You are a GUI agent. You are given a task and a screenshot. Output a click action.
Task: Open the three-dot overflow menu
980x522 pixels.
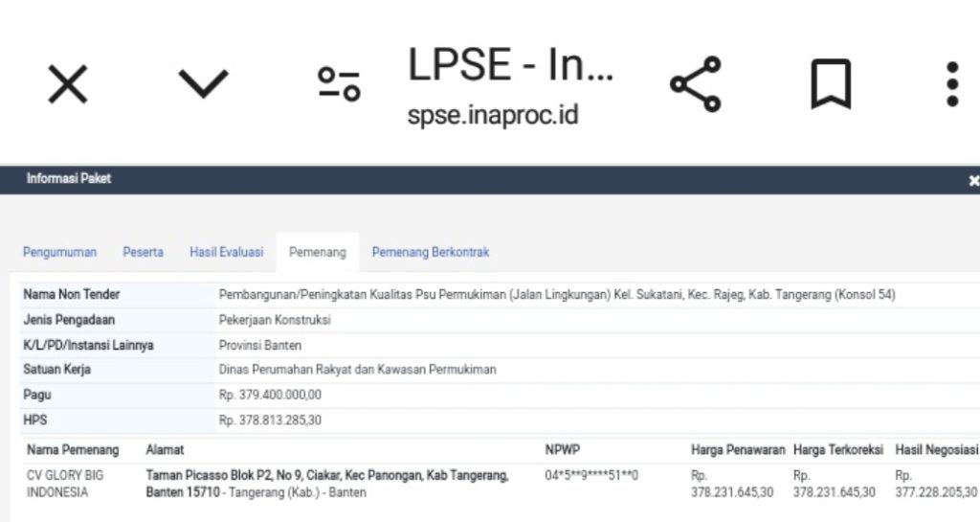[951, 84]
